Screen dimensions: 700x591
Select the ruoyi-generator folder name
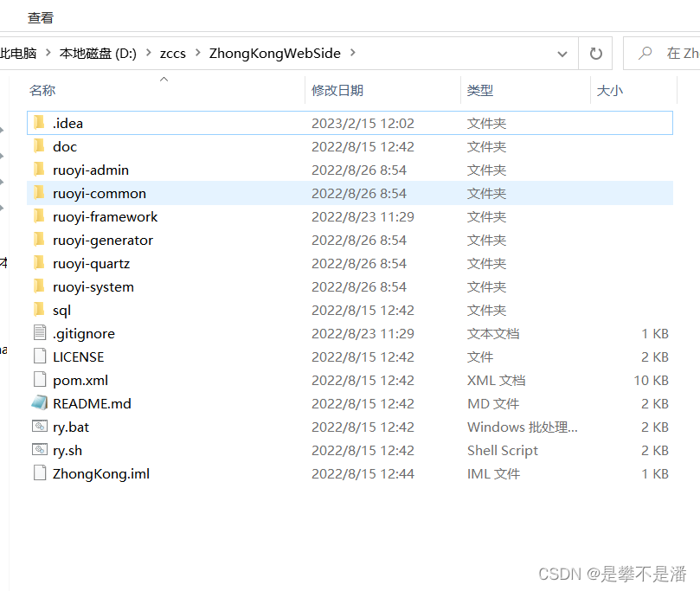103,241
